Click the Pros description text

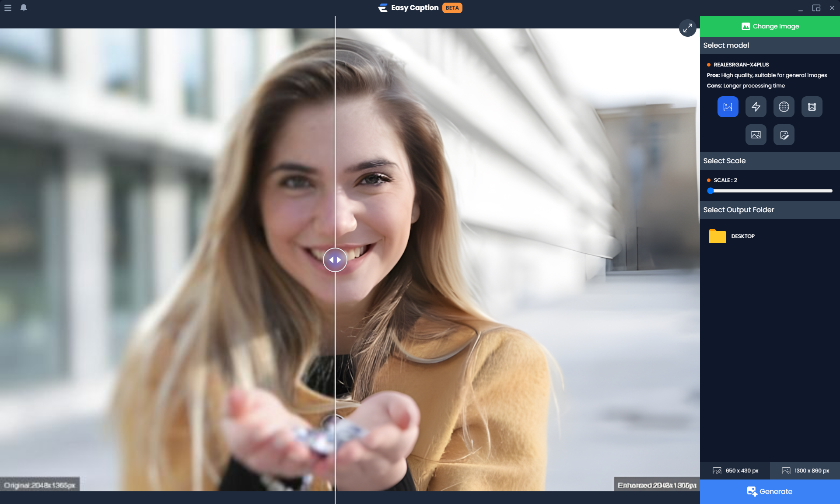[x=766, y=75]
